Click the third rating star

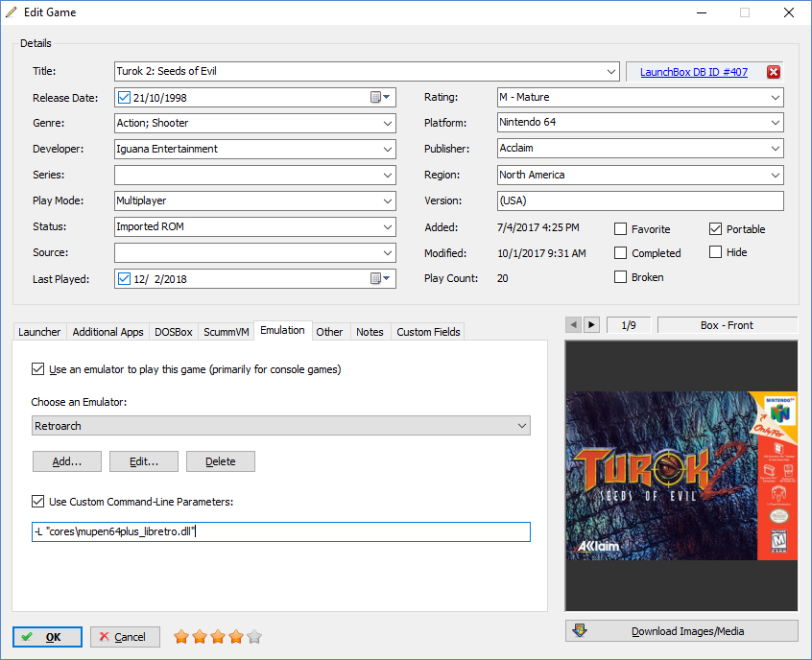pyautogui.click(x=218, y=637)
